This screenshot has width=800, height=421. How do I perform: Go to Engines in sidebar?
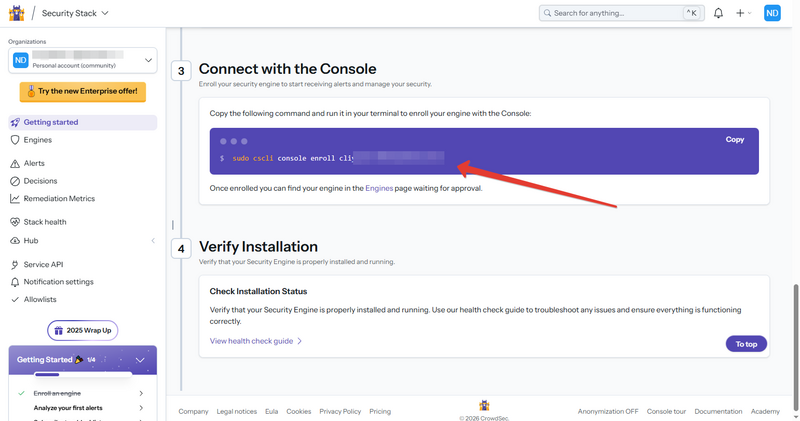coord(38,140)
